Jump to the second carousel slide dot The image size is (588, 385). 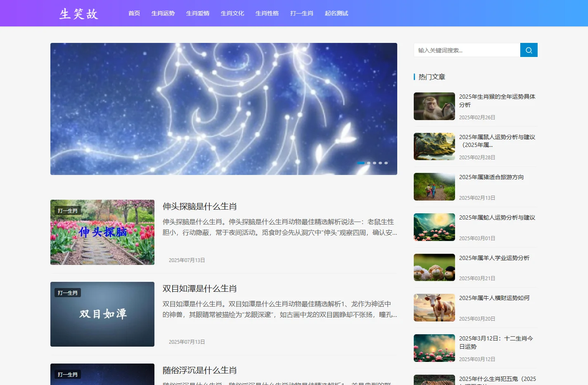369,163
